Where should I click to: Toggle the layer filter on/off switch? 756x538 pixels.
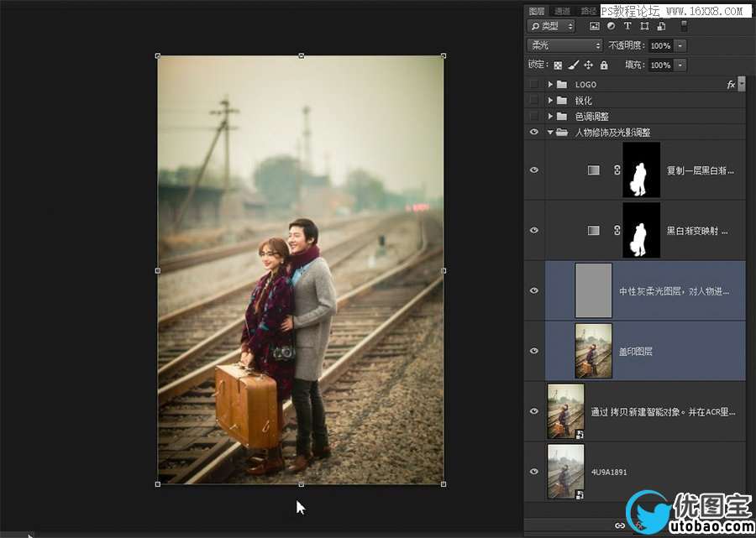tap(684, 27)
